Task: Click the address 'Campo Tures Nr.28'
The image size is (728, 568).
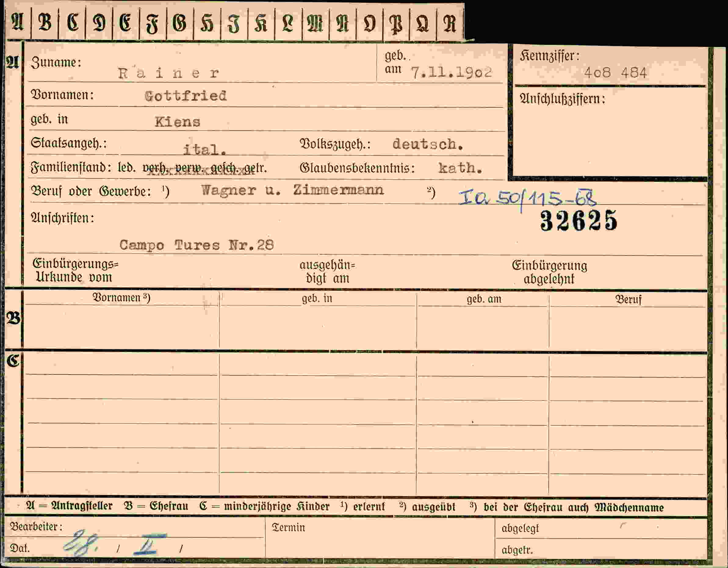Action: [197, 245]
